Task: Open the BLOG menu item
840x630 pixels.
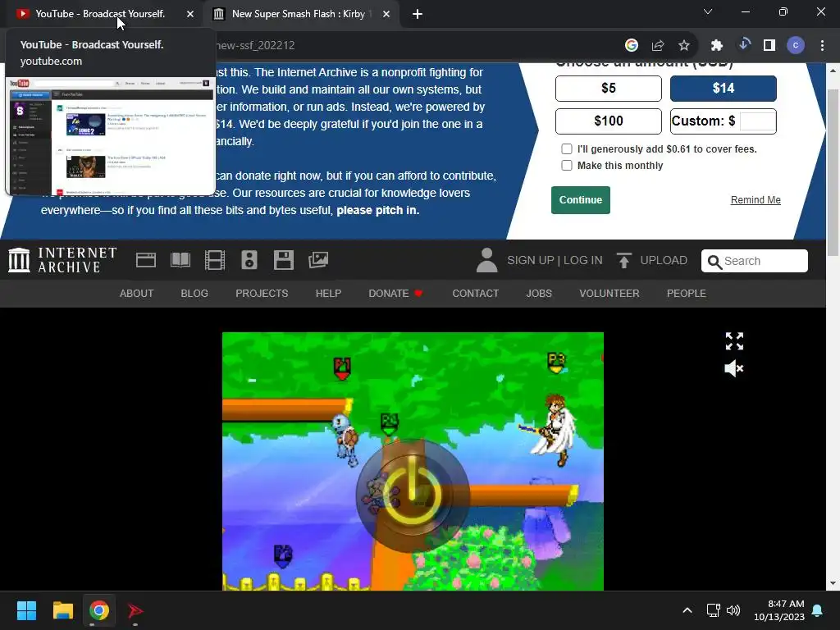Action: point(194,294)
